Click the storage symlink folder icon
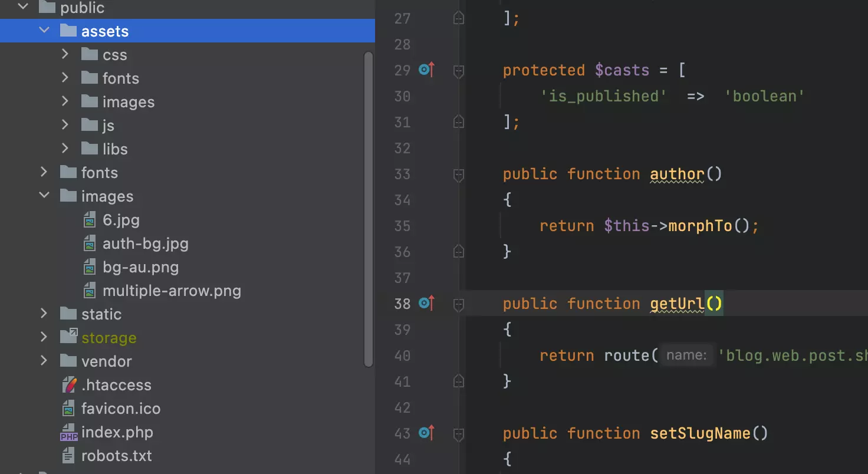 (x=68, y=337)
